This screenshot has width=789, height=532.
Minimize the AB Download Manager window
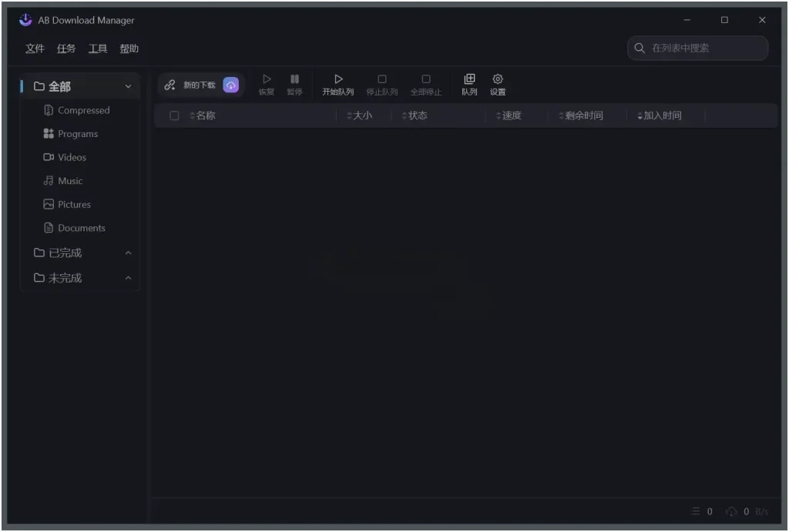point(687,19)
